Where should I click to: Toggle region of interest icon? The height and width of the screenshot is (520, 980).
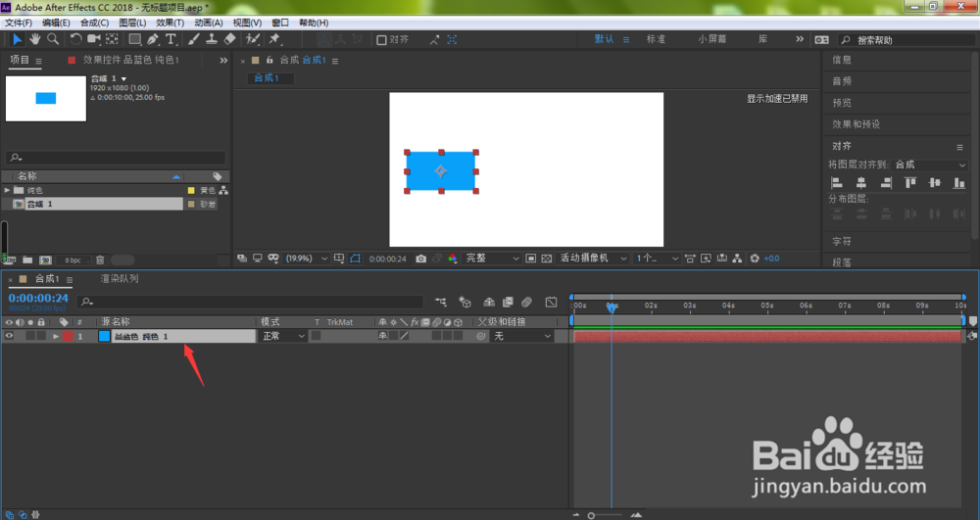pos(530,259)
